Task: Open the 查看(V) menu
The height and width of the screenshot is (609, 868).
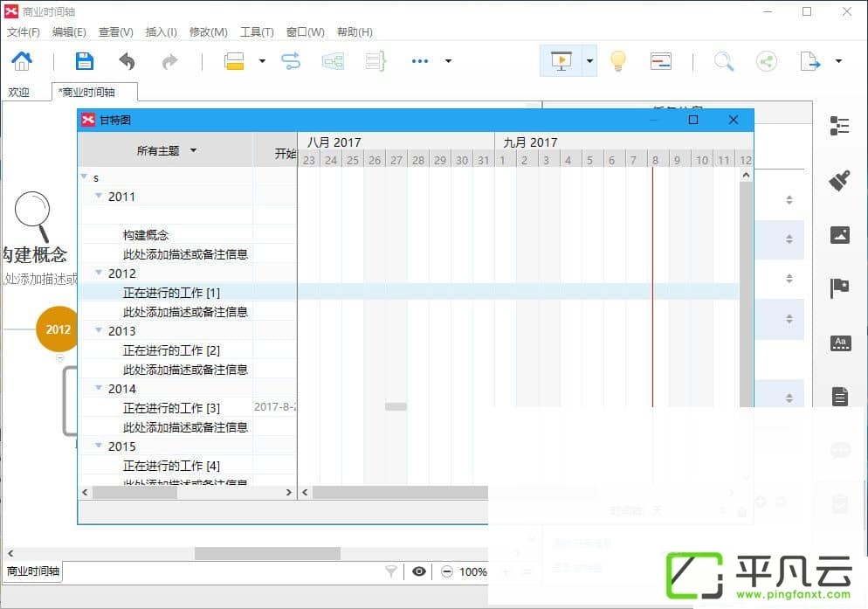Action: click(x=115, y=32)
